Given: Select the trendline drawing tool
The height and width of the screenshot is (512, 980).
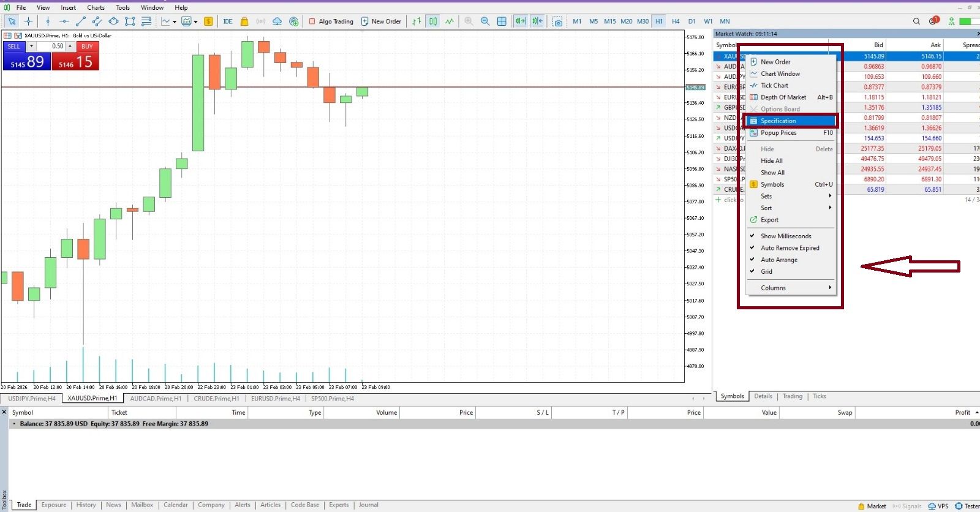Looking at the screenshot, I should [80, 21].
